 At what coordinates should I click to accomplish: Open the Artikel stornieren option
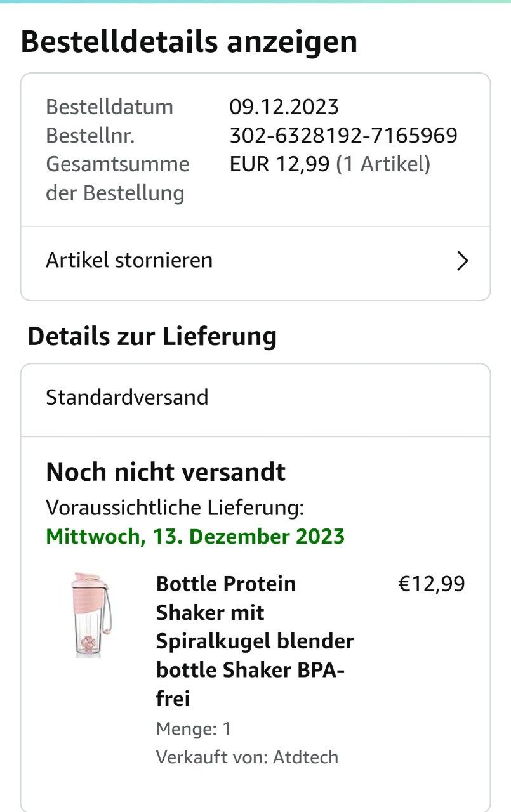click(x=129, y=261)
